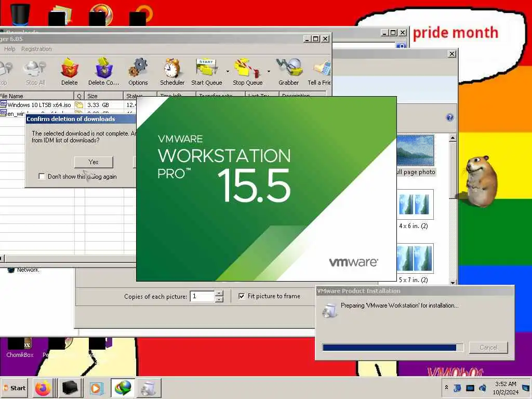The image size is (532, 399).
Task: Click the Start Queue icon
Action: 207,72
